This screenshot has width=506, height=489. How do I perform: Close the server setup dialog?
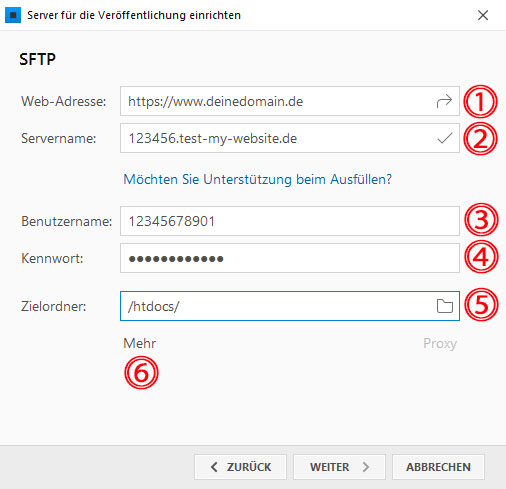pos(483,15)
